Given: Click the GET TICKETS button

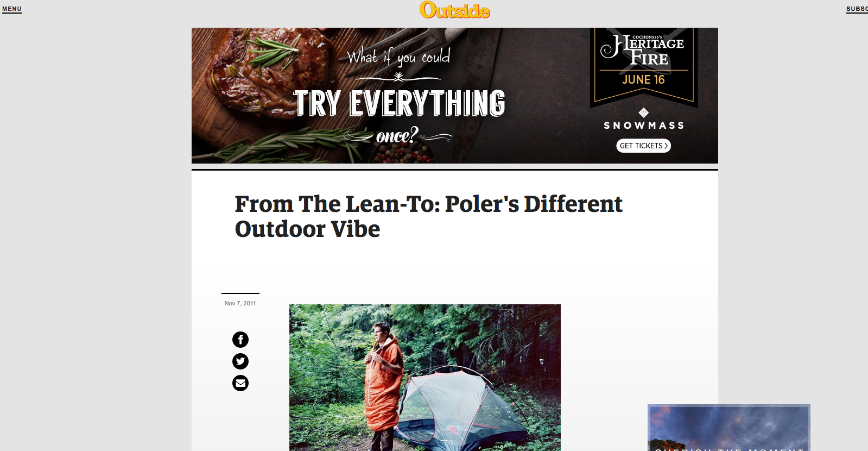Looking at the screenshot, I should tap(644, 146).
